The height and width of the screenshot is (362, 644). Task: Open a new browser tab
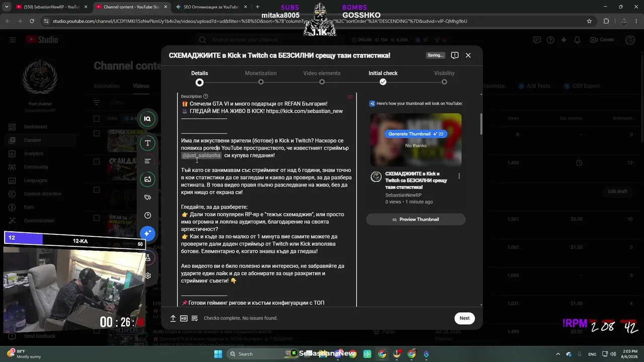tap(258, 7)
